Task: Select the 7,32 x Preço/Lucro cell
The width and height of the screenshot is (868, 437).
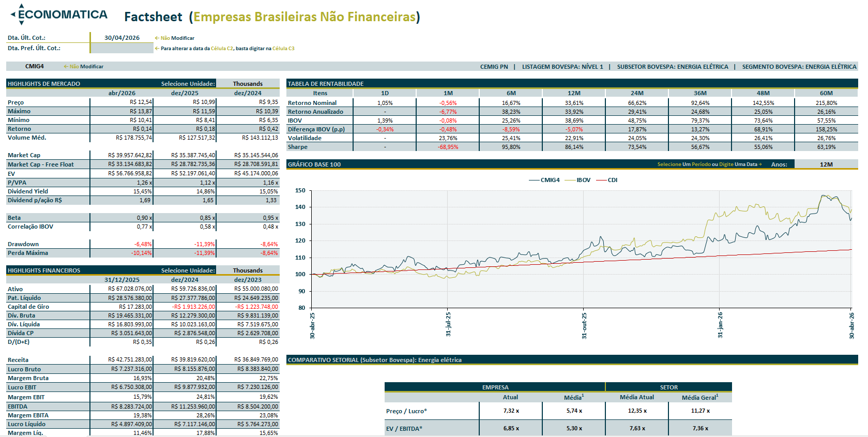Action: click(x=511, y=411)
